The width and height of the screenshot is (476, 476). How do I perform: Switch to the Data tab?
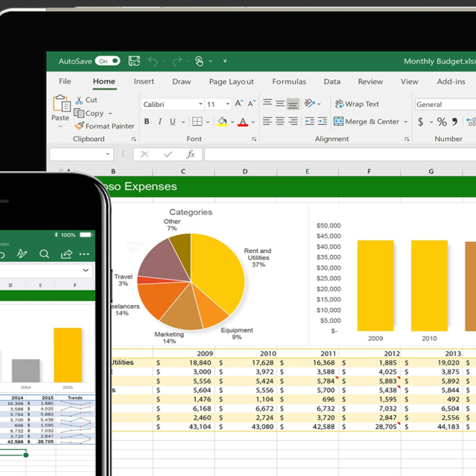[332, 82]
